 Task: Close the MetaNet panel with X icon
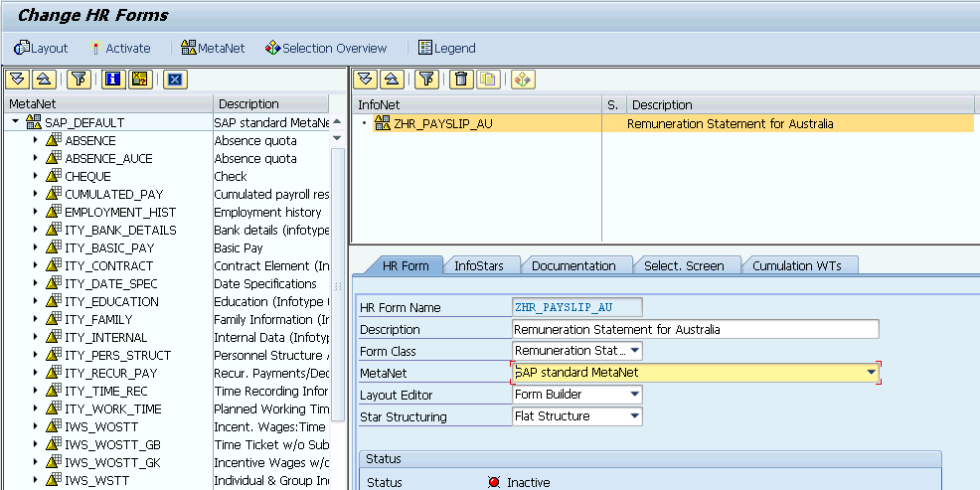(x=174, y=80)
